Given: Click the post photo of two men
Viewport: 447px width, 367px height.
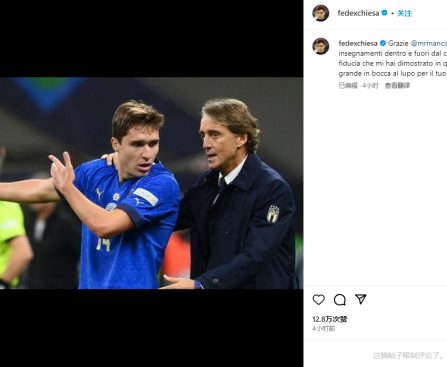Looking at the screenshot, I should [x=151, y=183].
